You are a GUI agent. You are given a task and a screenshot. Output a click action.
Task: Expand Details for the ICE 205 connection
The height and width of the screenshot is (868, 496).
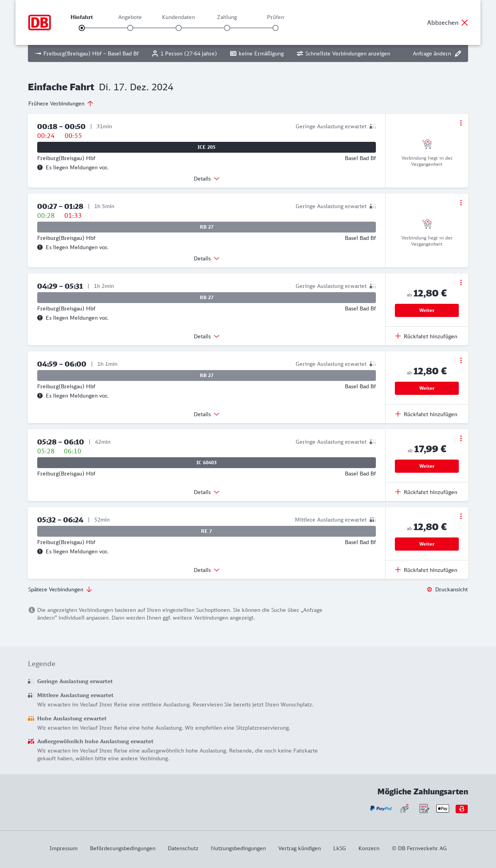pyautogui.click(x=207, y=179)
